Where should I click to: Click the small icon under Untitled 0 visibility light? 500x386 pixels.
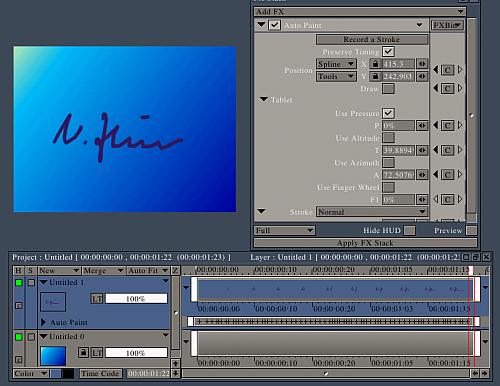(x=19, y=359)
